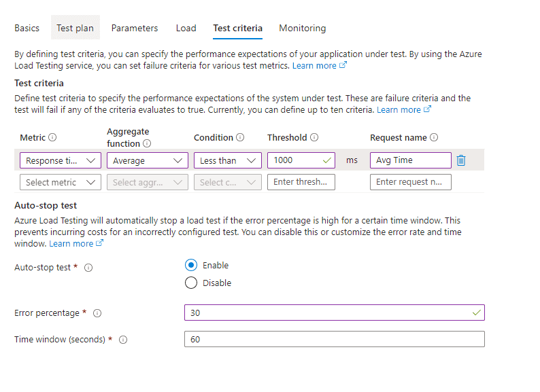Show info tooltip for Metric column
The height and width of the screenshot is (392, 540).
coord(52,137)
